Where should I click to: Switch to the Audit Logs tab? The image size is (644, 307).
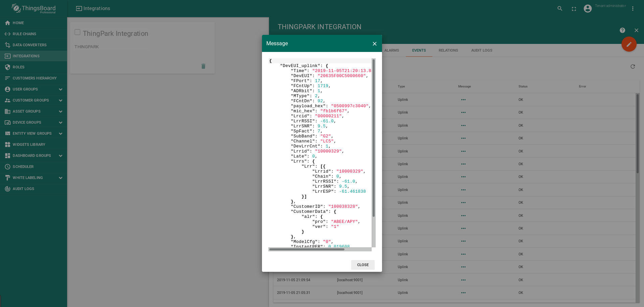click(x=481, y=51)
